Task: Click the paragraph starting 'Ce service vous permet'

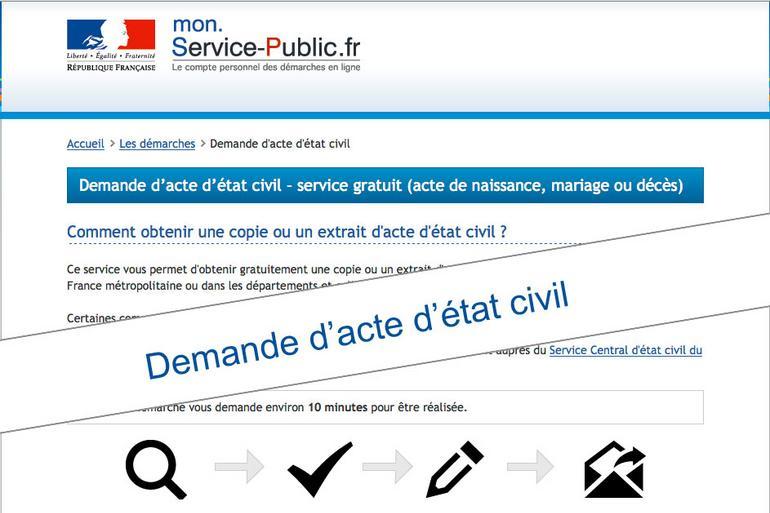Action: 255,277
